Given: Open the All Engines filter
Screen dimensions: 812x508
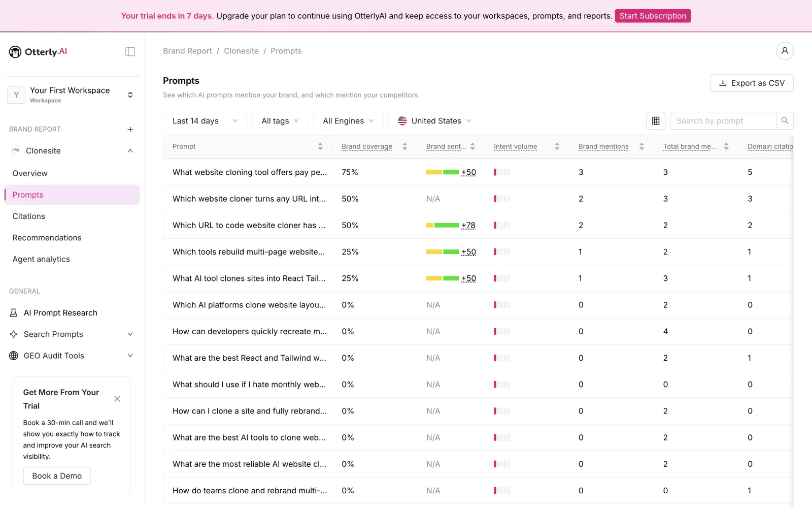Looking at the screenshot, I should pos(348,121).
